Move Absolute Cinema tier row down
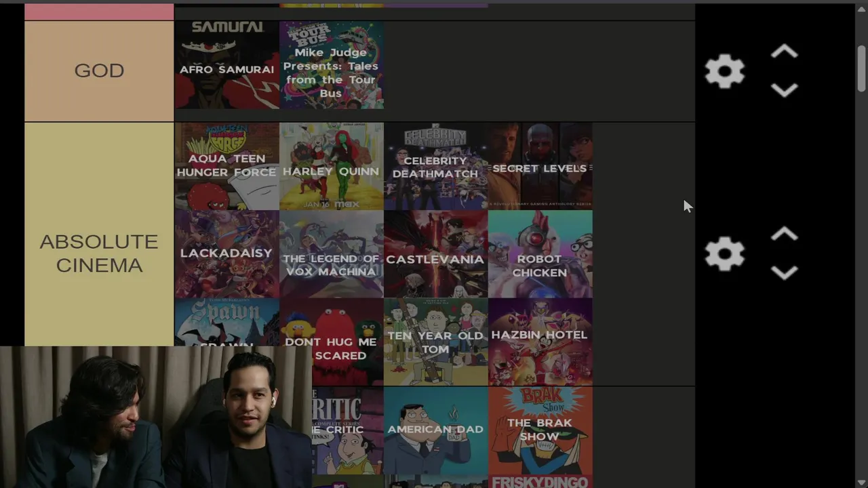The height and width of the screenshot is (488, 868). coord(784,272)
